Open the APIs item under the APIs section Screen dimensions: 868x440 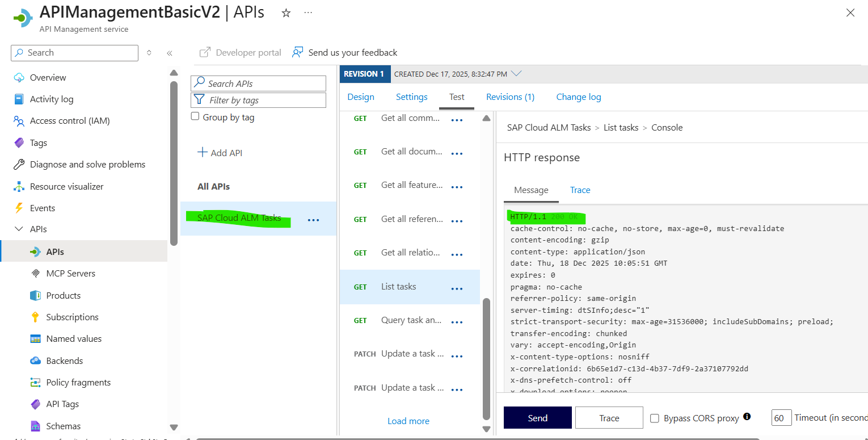point(84,252)
